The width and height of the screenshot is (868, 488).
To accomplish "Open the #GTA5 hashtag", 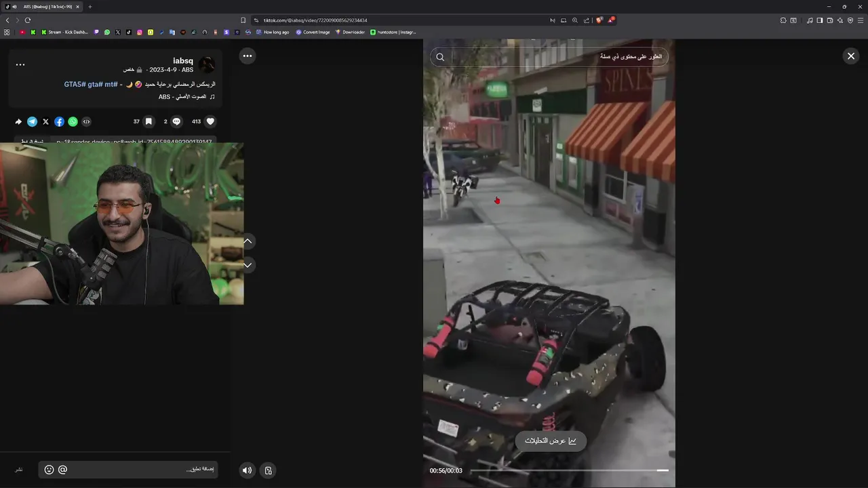I will coord(75,85).
